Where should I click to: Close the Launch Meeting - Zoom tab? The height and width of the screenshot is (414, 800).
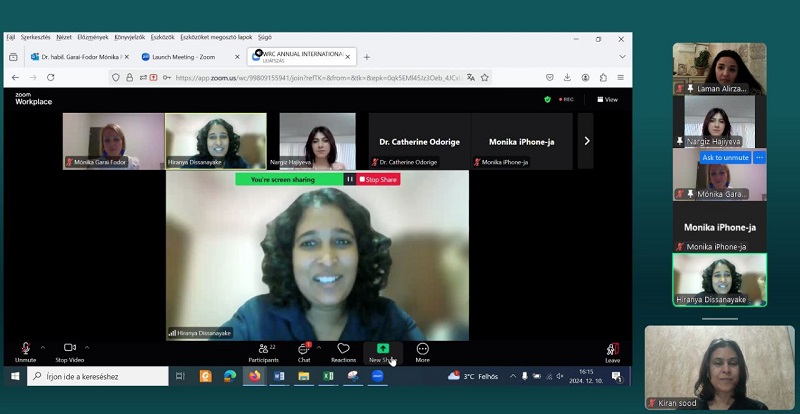237,57
